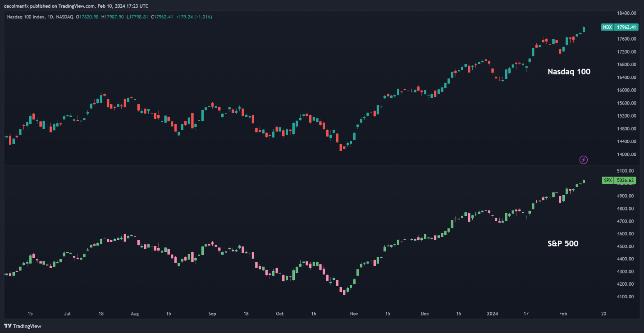Click the 4900.00 price axis label
This screenshot has width=644, height=333.
click(x=626, y=196)
